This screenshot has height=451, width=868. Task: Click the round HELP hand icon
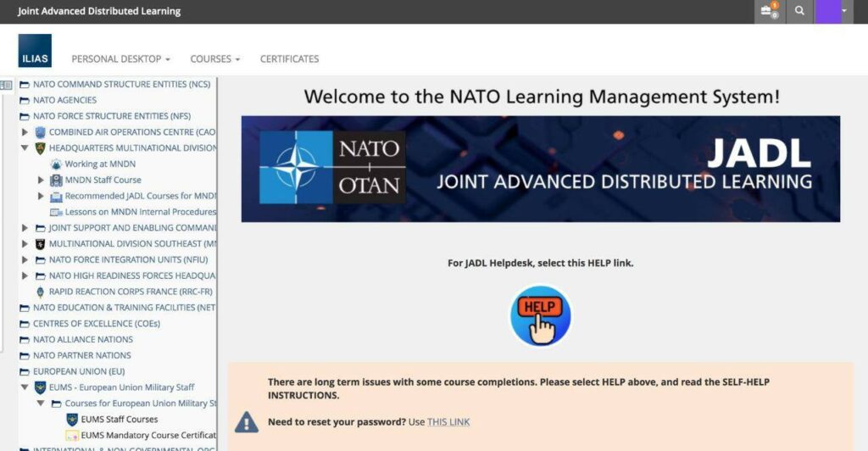pos(540,315)
